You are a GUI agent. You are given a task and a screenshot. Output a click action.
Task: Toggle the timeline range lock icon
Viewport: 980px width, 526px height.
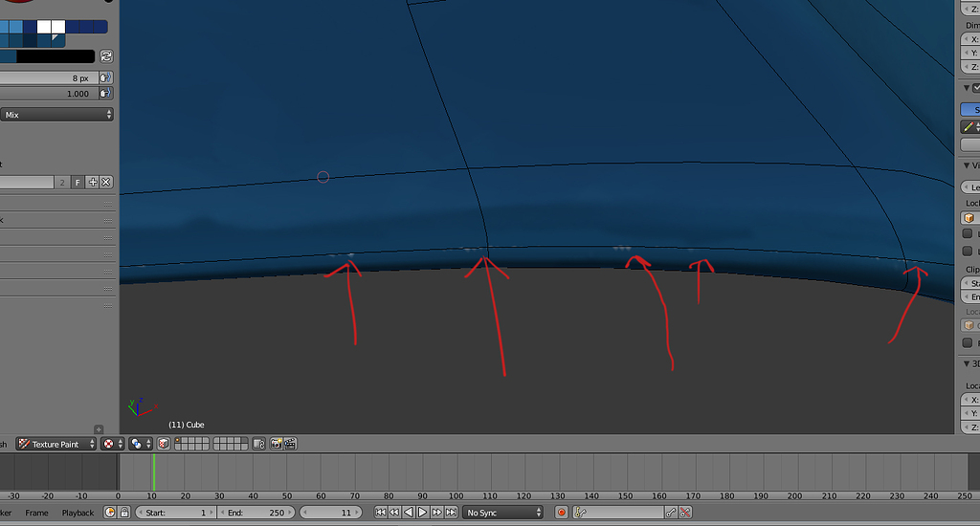click(124, 513)
